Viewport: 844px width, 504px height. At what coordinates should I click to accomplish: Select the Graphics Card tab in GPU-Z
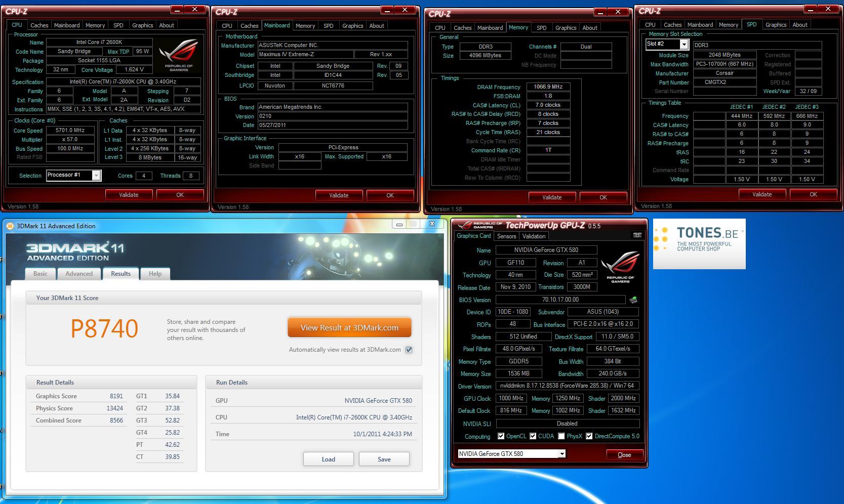pos(473,236)
